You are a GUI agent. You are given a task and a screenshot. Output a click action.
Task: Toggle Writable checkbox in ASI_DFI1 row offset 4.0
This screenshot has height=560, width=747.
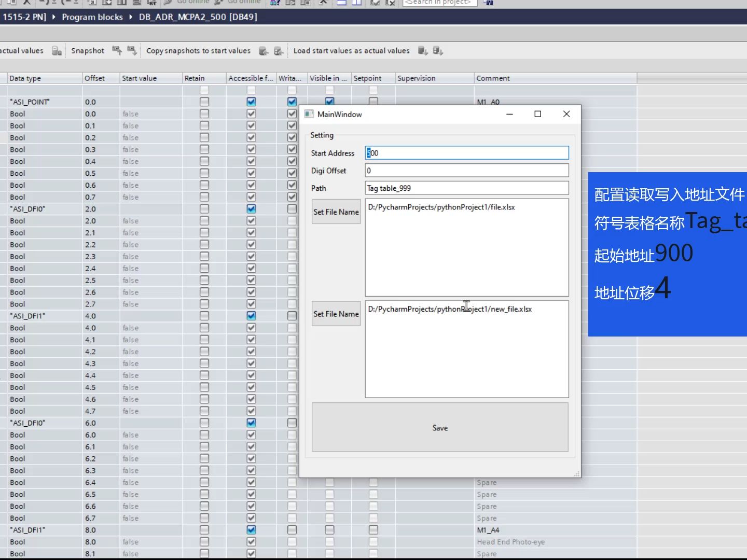pyautogui.click(x=292, y=315)
